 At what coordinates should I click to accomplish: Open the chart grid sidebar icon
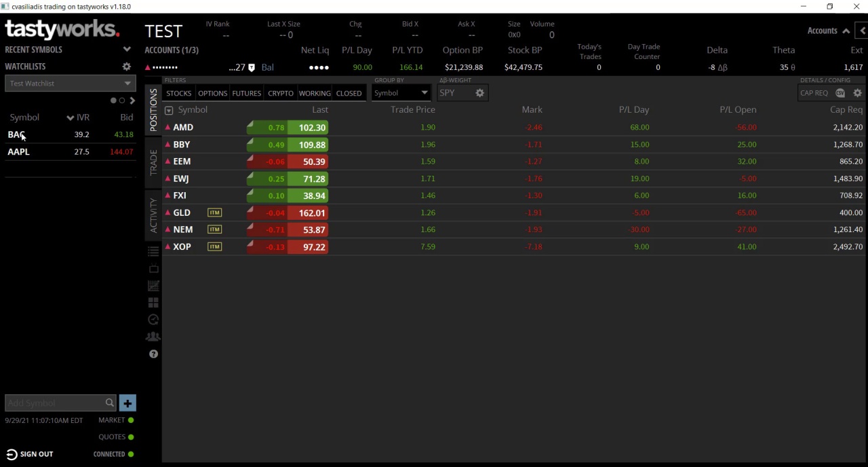pos(153,286)
